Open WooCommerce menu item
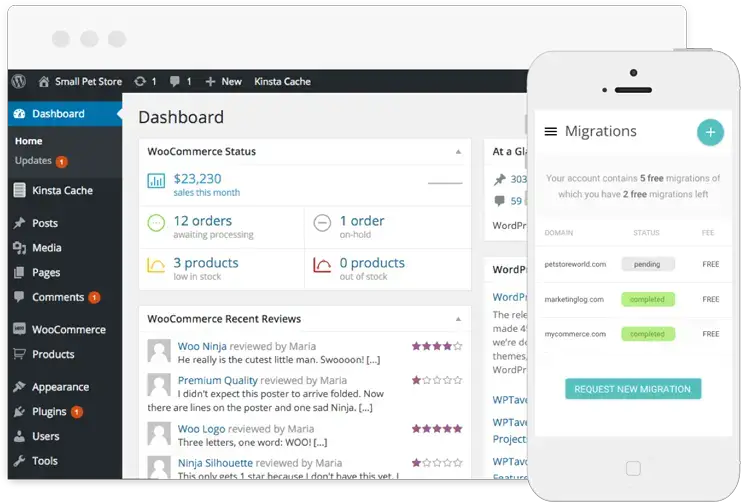Screen dimensions: 750x503 tap(69, 329)
